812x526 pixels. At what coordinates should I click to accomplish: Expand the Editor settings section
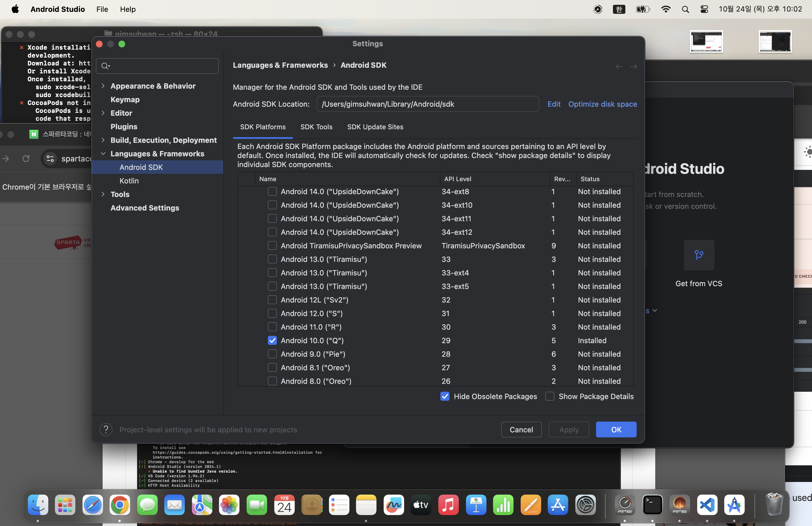tap(103, 113)
